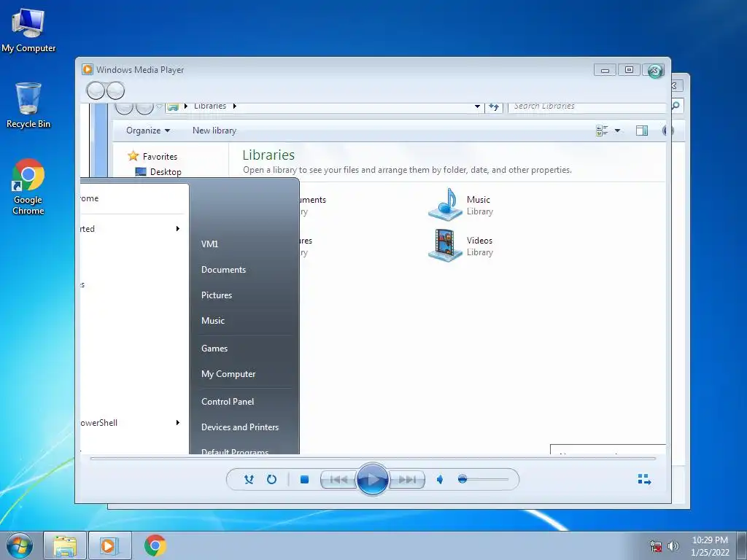This screenshot has height=560, width=747.
Task: Open the Organize dropdown menu
Action: click(147, 131)
